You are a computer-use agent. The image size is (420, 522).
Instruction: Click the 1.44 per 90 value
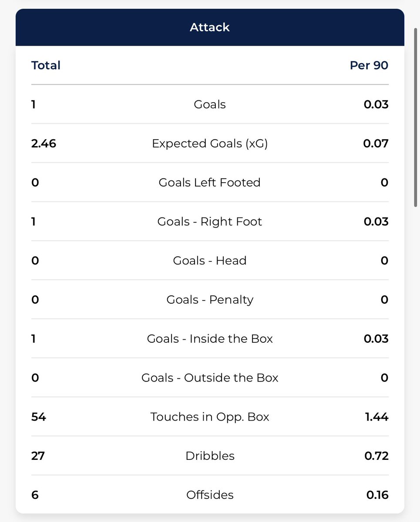click(376, 417)
